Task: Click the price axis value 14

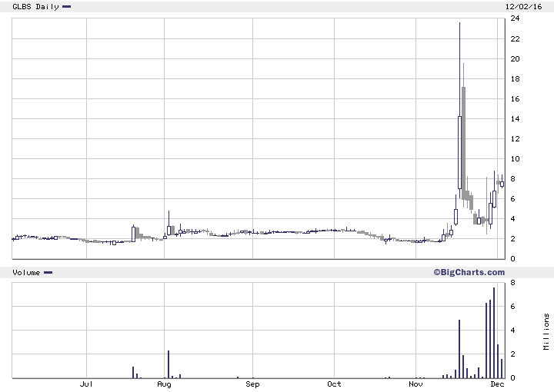Action: click(x=515, y=119)
